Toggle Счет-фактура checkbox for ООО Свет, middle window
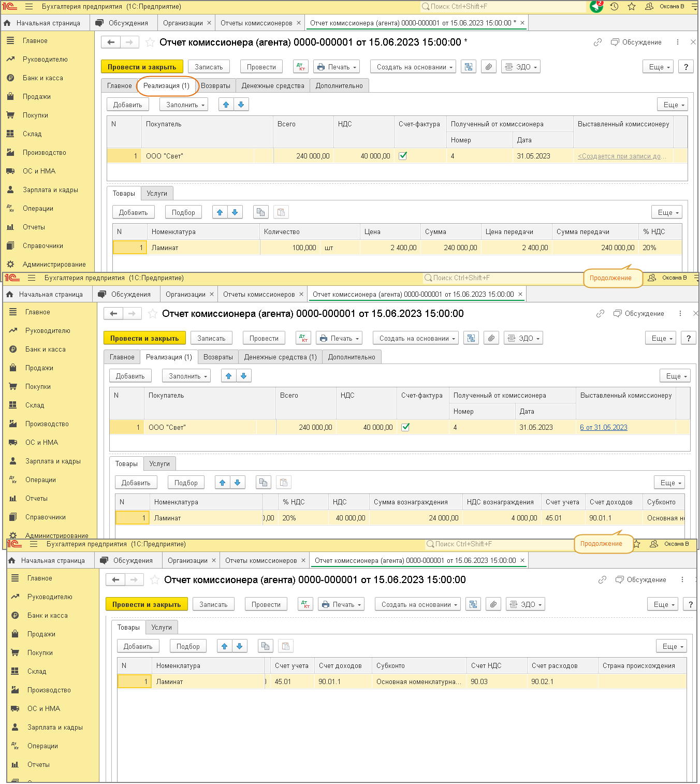The width and height of the screenshot is (700, 784). click(x=405, y=427)
